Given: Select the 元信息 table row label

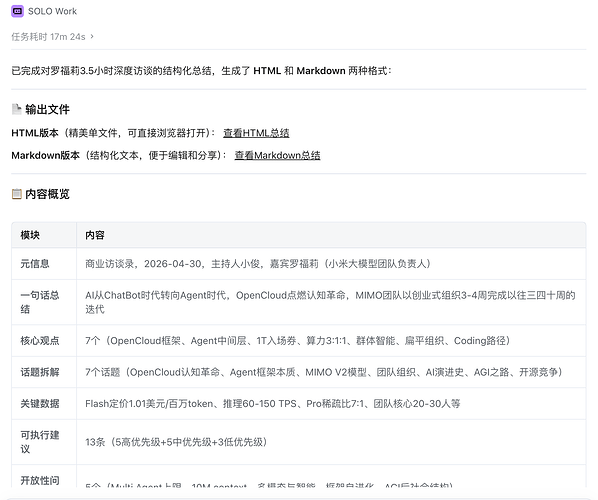Looking at the screenshot, I should [35, 264].
